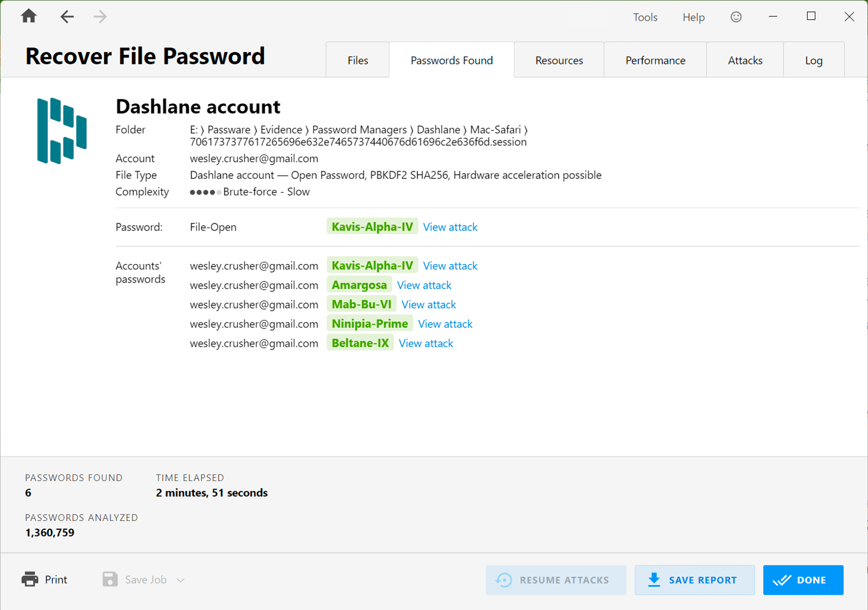Open the Log tab

coord(813,60)
